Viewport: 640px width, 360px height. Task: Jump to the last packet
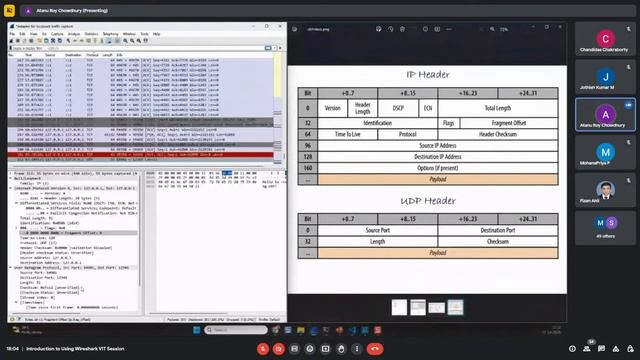(x=102, y=41)
